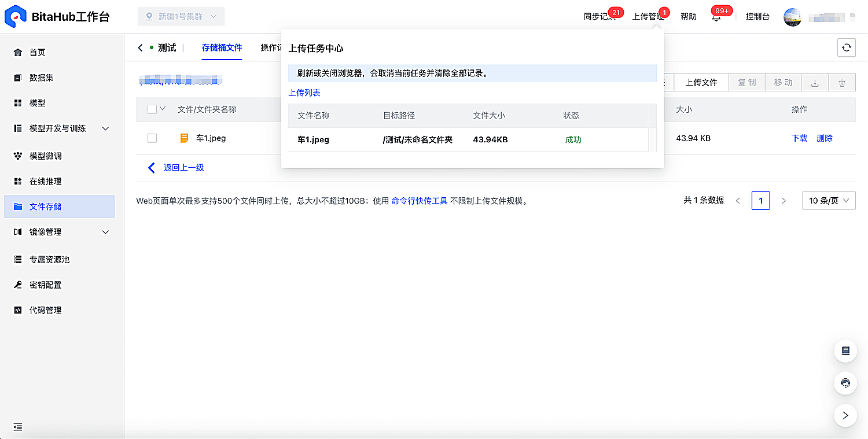Click the 上传文件 button
Viewport: 868px width, 439px height.
click(x=701, y=83)
